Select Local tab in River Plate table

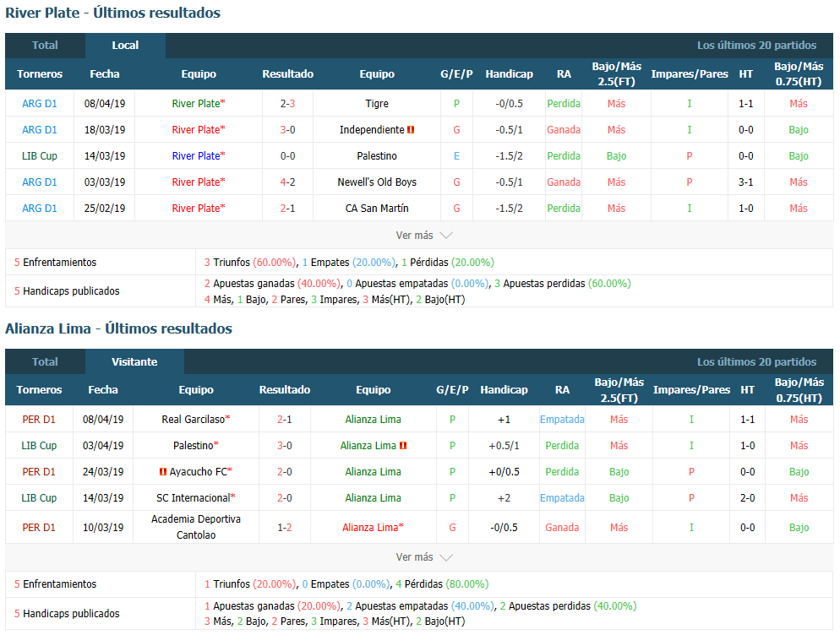125,46
